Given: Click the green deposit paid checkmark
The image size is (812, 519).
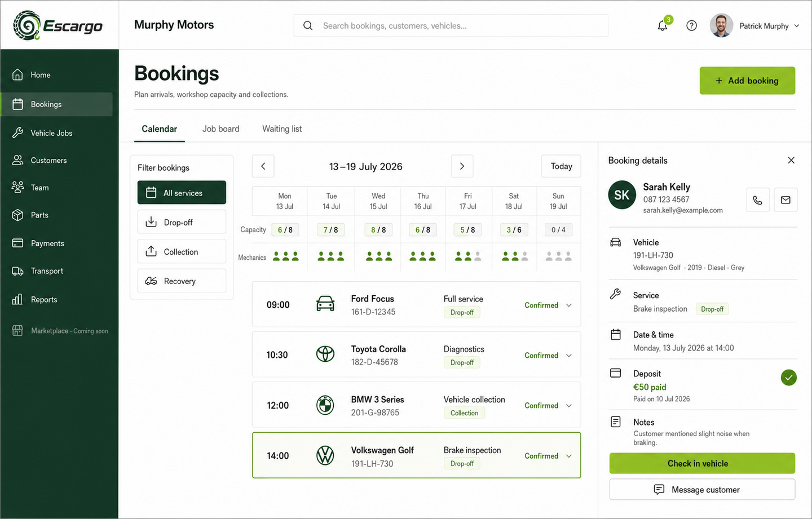Looking at the screenshot, I should [789, 378].
